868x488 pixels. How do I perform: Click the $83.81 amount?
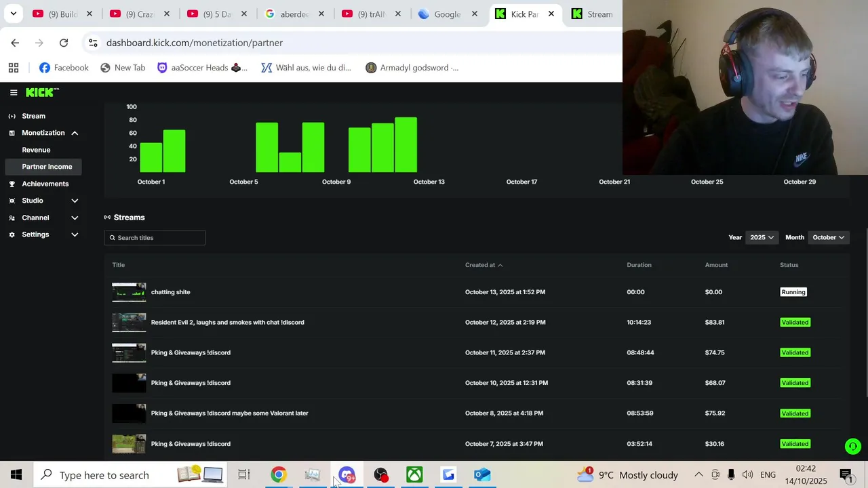715,323
